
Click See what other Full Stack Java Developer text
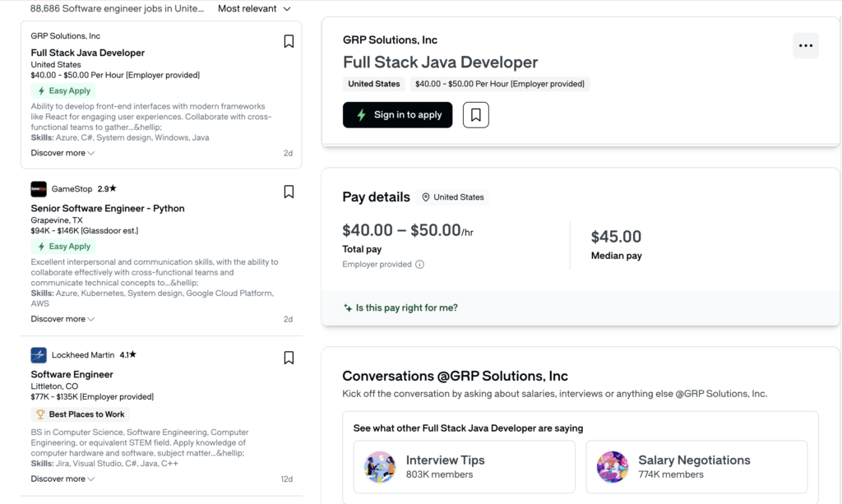[468, 428]
